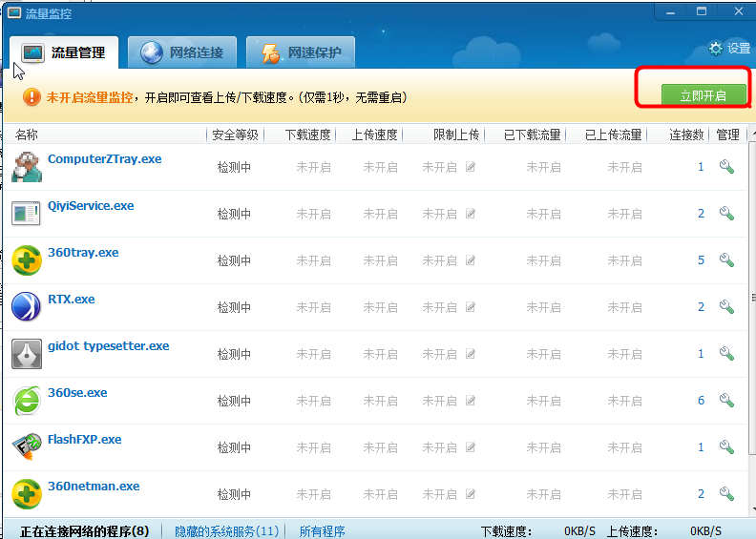Click the 流量监控 window title icon
Screen dimensions: 756x539
[14, 12]
